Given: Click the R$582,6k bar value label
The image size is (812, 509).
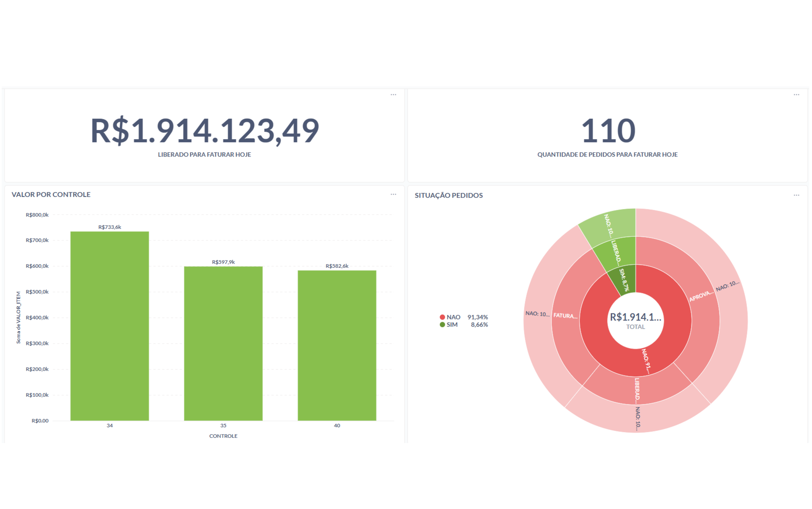Looking at the screenshot, I should 337,266.
